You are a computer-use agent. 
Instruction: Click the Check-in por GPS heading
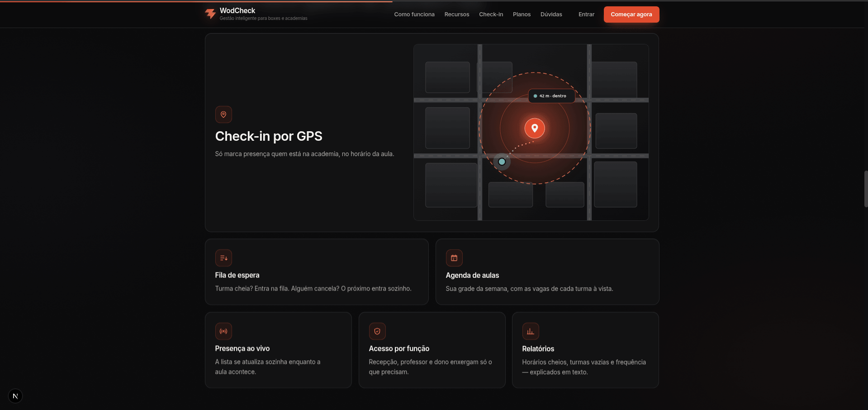coord(269,136)
